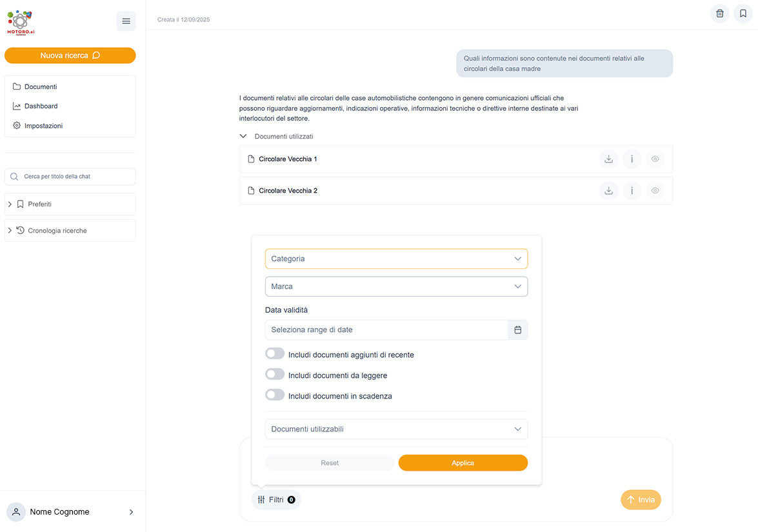Show info for Circolare Vecchia 2
Screen dimensions: 758x532
click(x=632, y=191)
